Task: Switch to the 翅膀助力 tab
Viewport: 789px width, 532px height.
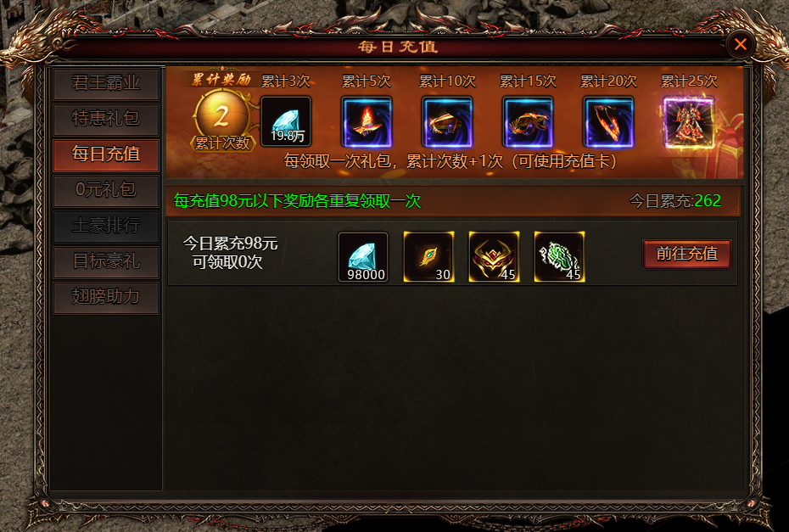Action: (106, 298)
